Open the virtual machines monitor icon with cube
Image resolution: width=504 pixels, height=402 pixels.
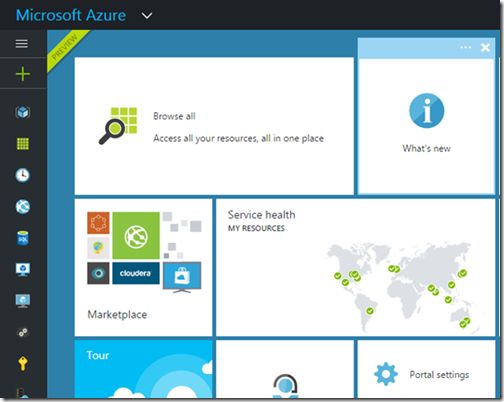[23, 269]
